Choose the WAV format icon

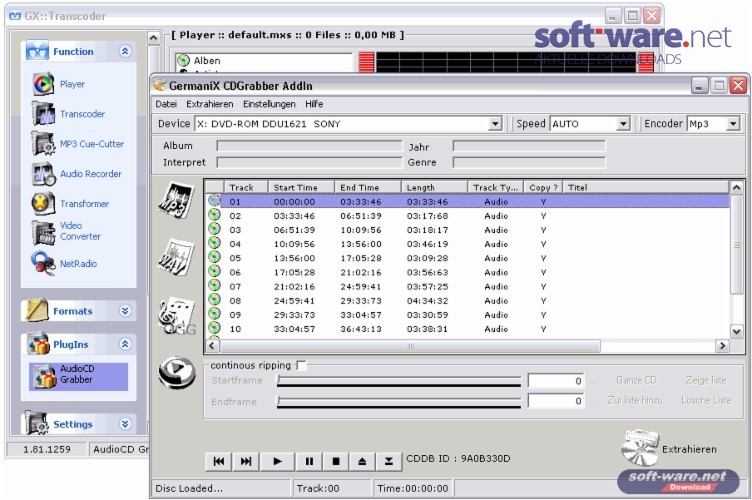pyautogui.click(x=176, y=257)
